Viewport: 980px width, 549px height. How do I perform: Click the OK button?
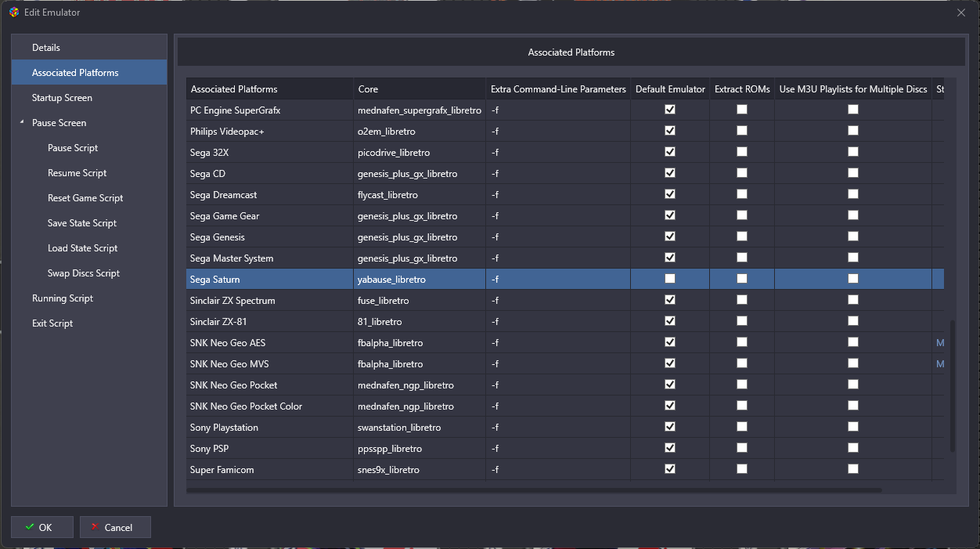click(x=42, y=527)
